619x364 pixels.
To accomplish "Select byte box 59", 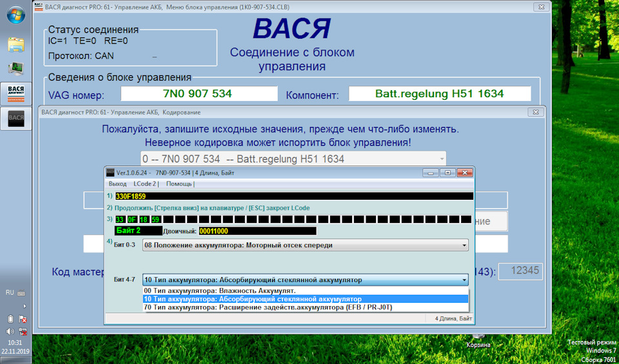I will pos(155,219).
